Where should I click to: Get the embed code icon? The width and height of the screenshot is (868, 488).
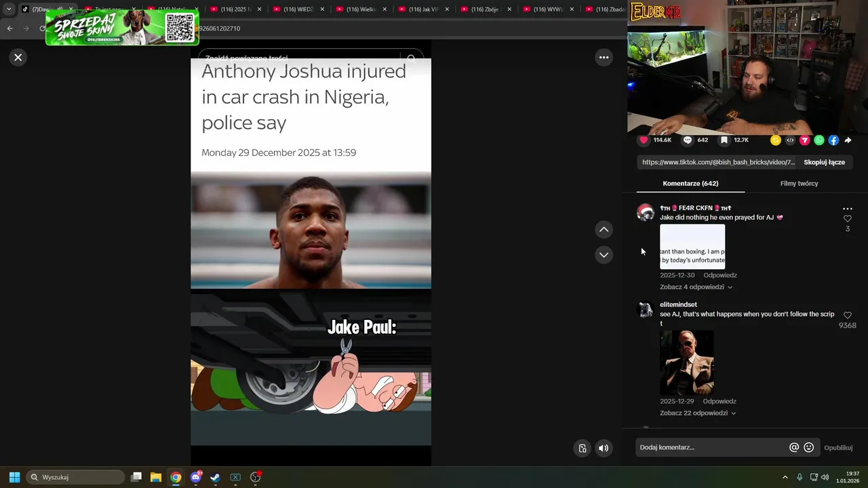(790, 140)
